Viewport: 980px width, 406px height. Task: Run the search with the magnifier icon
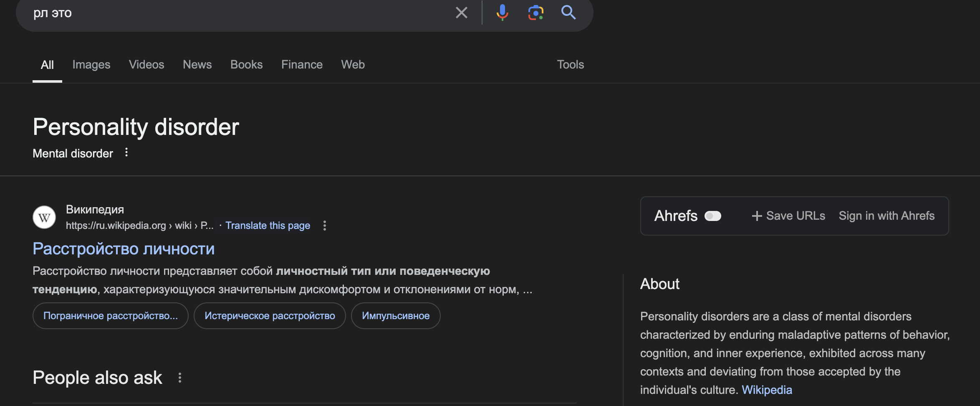[568, 13]
